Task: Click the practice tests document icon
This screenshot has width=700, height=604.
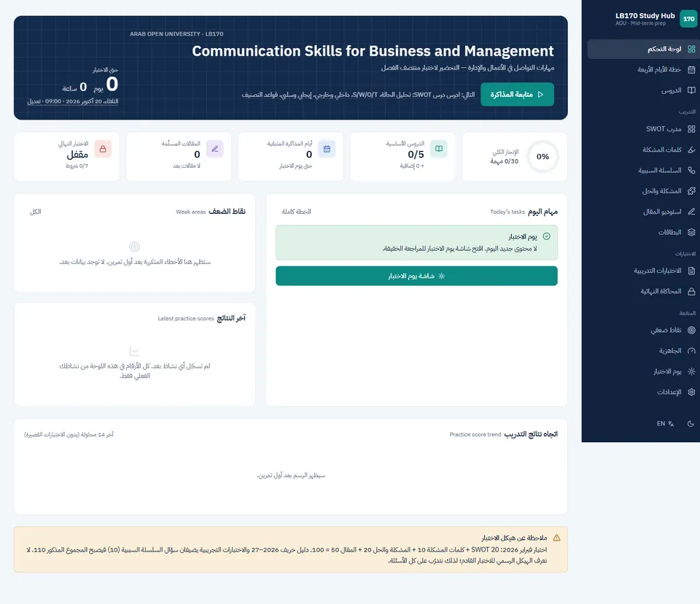Action: coord(691,271)
